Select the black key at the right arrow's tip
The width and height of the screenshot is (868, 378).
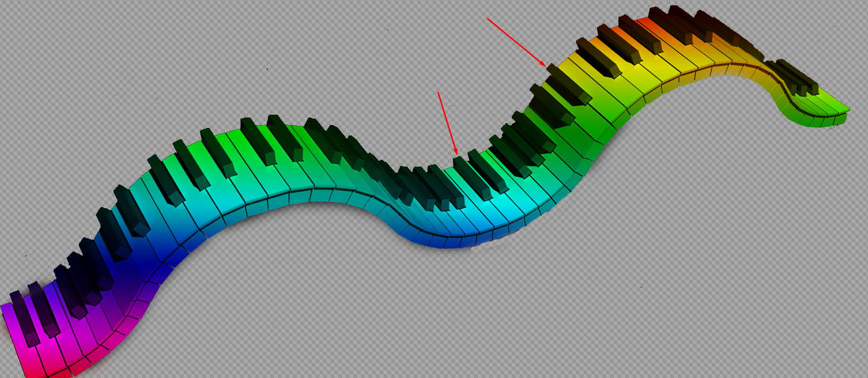click(568, 84)
